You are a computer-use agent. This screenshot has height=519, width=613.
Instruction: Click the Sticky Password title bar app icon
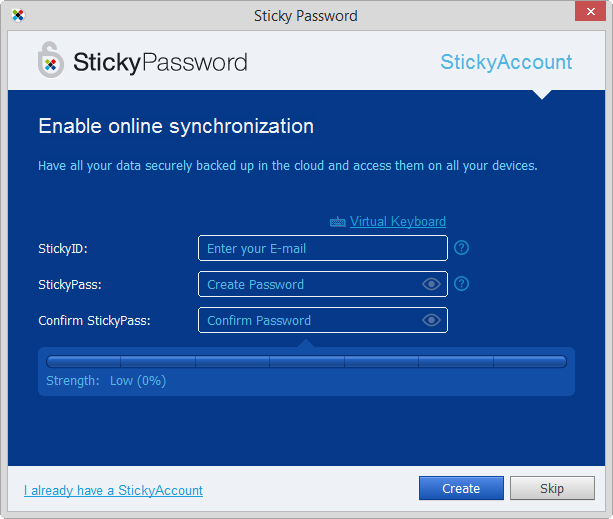(18, 15)
